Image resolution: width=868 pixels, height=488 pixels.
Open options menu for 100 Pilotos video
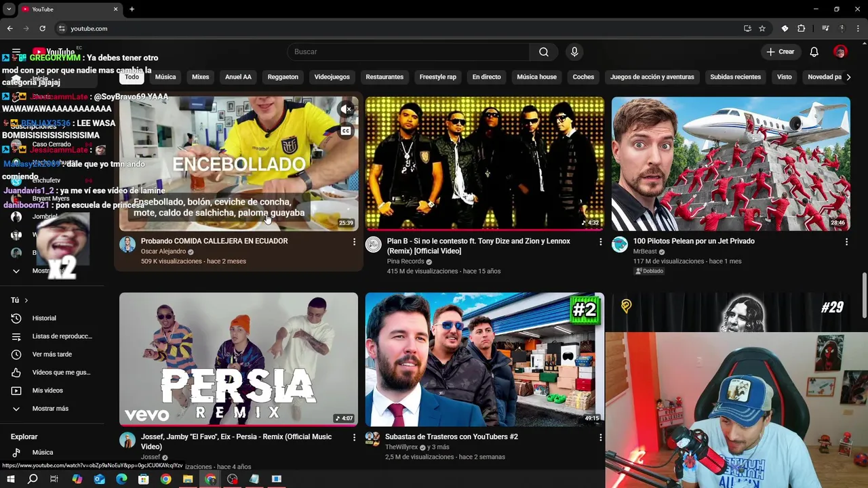pyautogui.click(x=846, y=242)
